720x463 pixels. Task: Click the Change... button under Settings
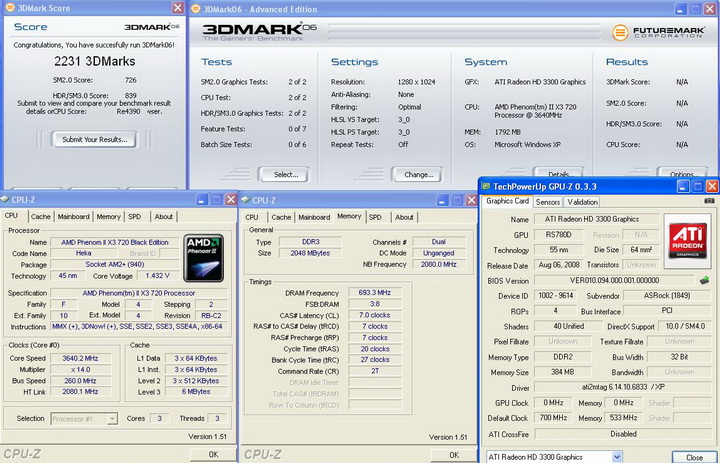coord(418,175)
